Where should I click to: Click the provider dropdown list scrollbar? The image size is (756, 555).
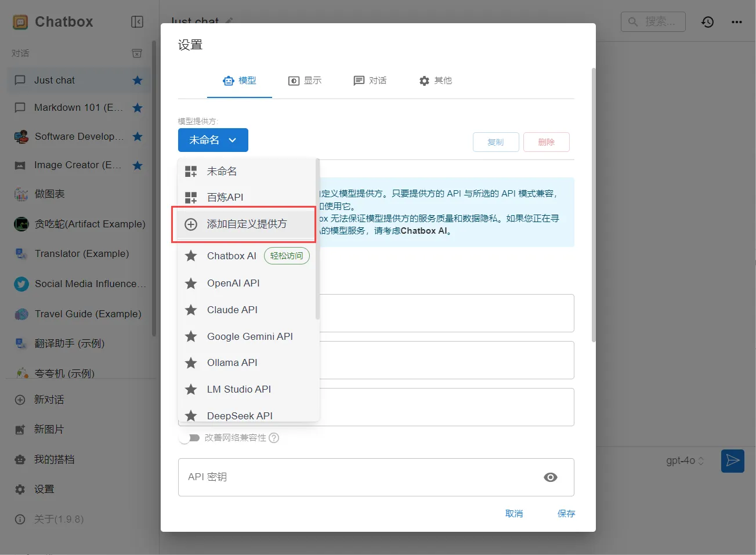tap(317, 238)
